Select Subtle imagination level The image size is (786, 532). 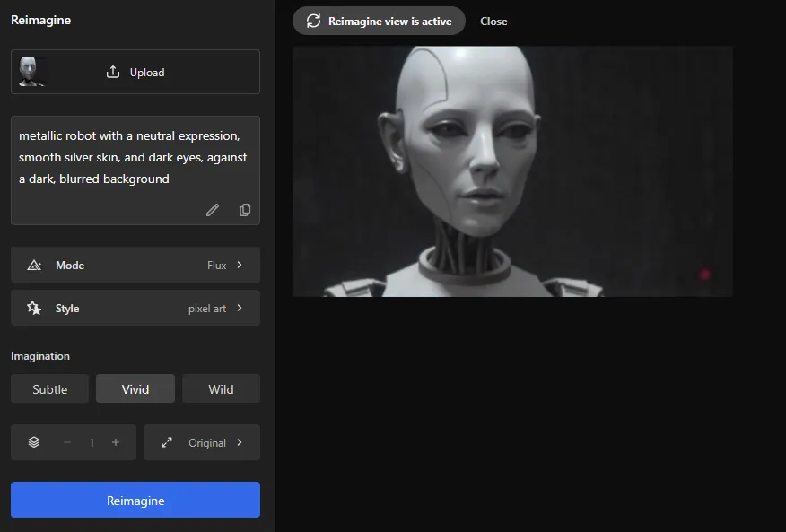pos(50,389)
